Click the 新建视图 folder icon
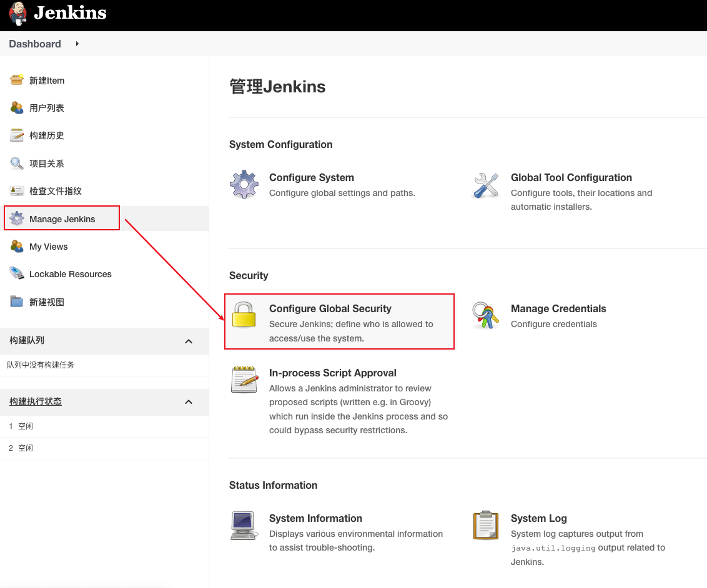The image size is (707, 588). (17, 301)
